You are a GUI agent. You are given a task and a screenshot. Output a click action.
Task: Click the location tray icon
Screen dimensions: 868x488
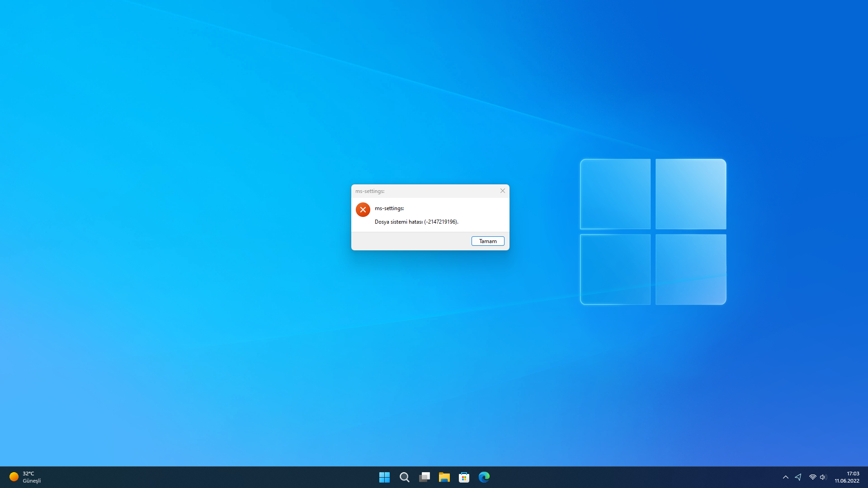point(798,477)
